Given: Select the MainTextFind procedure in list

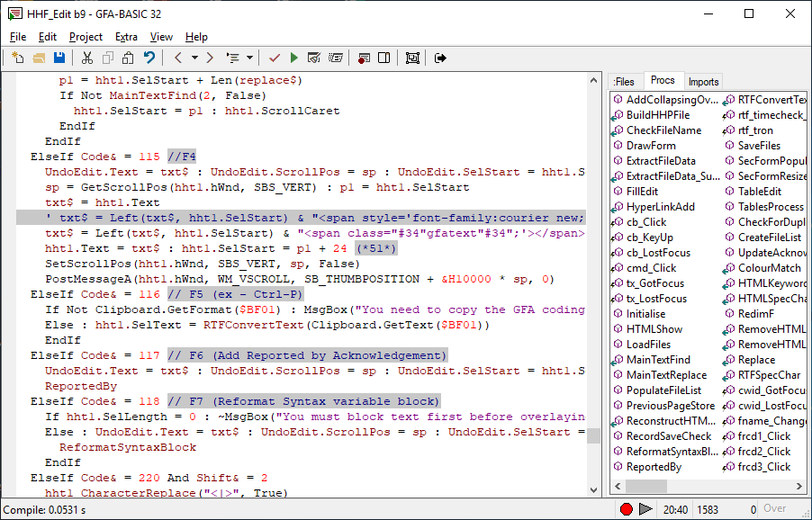Looking at the screenshot, I should (659, 360).
